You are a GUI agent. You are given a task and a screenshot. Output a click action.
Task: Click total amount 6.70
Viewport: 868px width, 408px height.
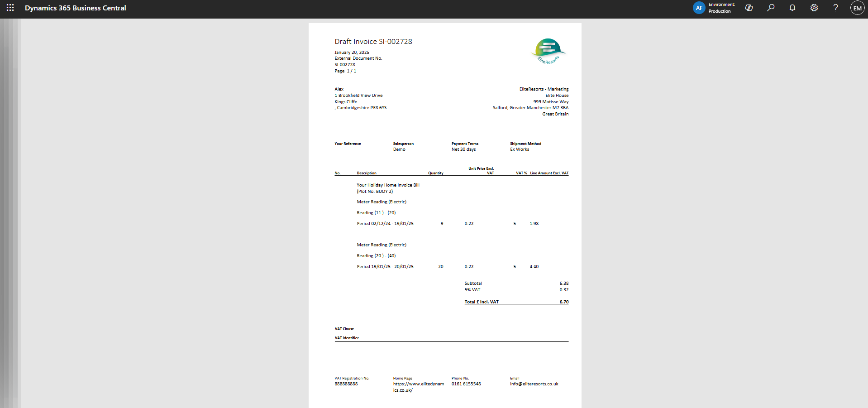564,302
